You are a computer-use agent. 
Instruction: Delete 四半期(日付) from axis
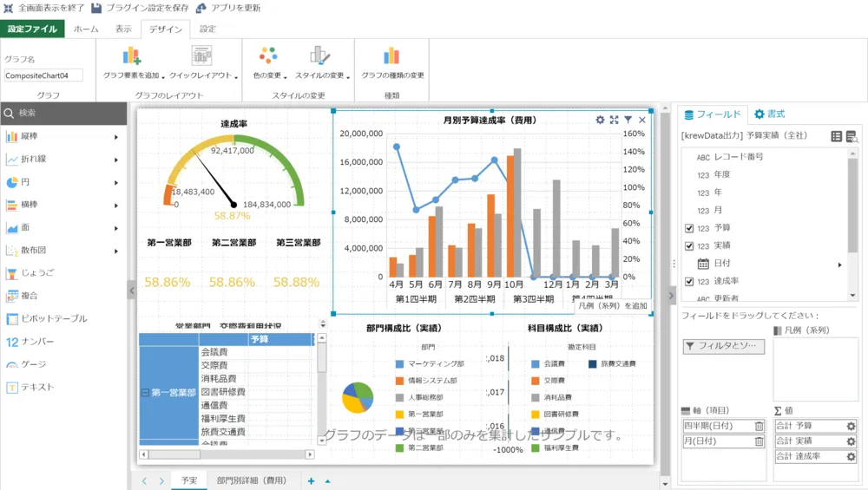759,426
